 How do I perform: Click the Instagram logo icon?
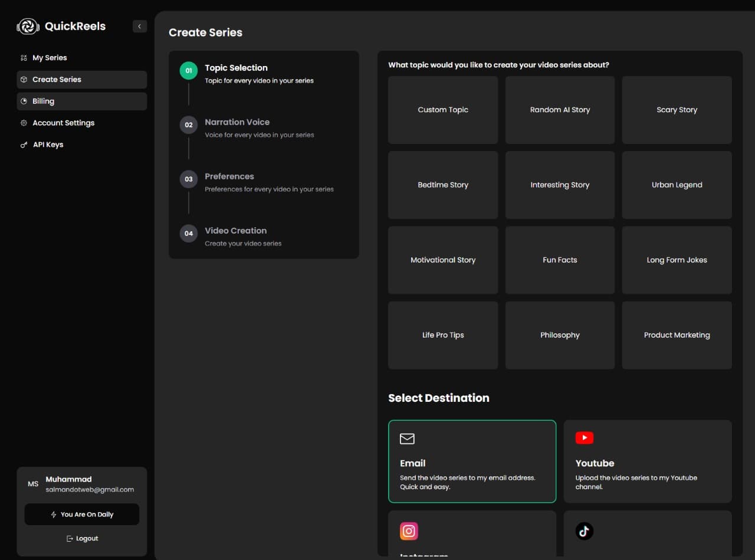coord(409,531)
